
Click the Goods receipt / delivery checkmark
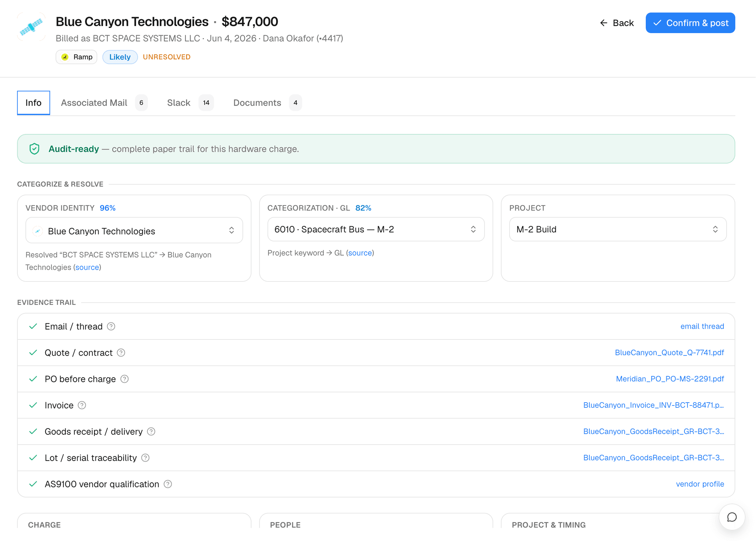click(x=33, y=432)
